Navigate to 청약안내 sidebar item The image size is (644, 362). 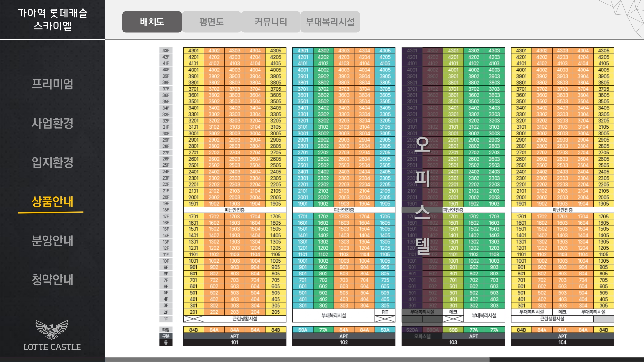[x=52, y=279]
